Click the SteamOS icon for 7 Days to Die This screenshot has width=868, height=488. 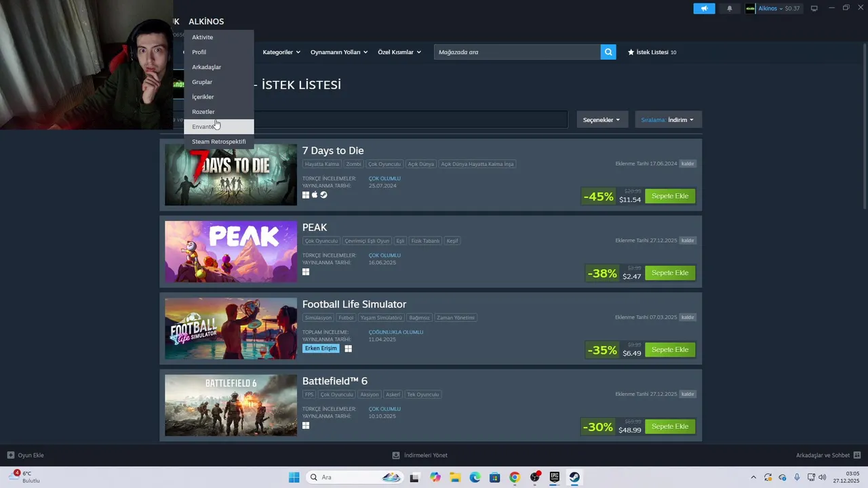coord(323,195)
